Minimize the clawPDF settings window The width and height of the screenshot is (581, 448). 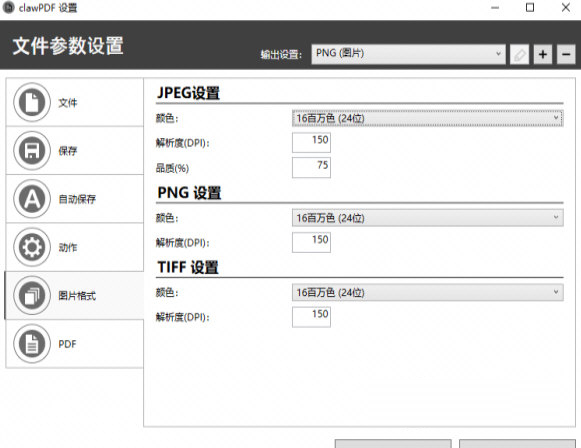495,8
